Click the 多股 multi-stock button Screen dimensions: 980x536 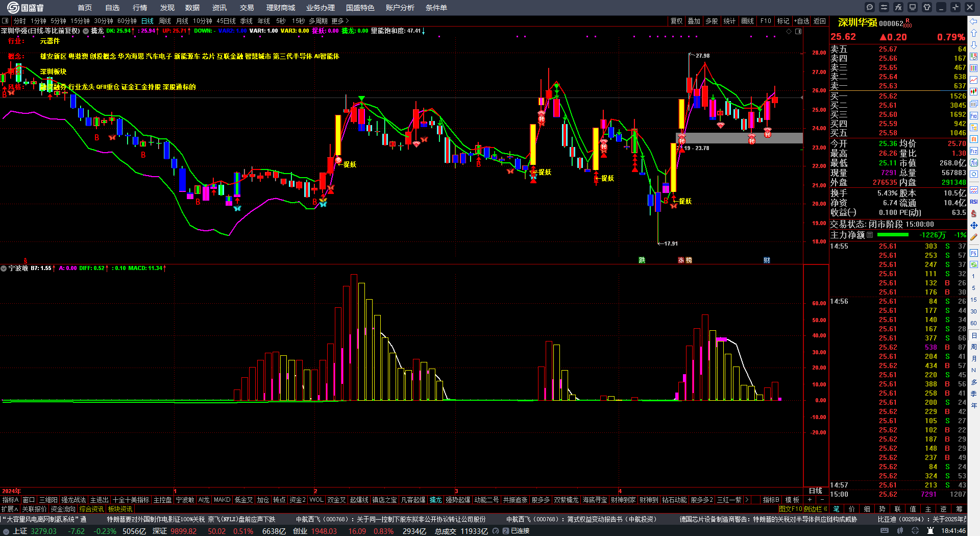tap(712, 21)
